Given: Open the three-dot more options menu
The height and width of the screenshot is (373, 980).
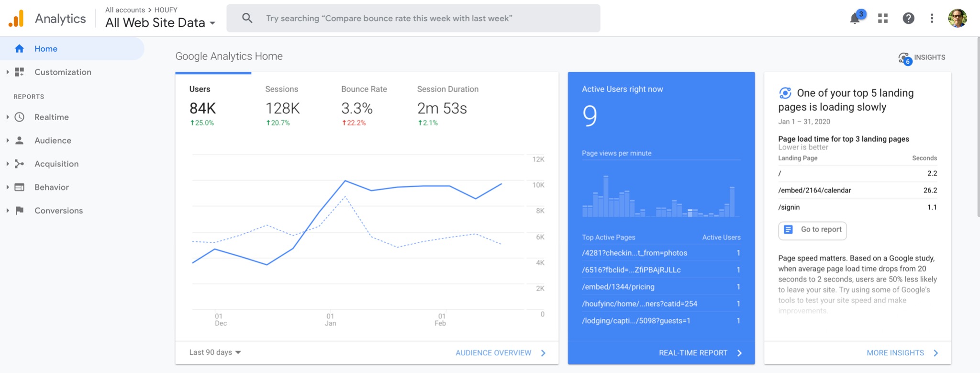Looking at the screenshot, I should (932, 19).
